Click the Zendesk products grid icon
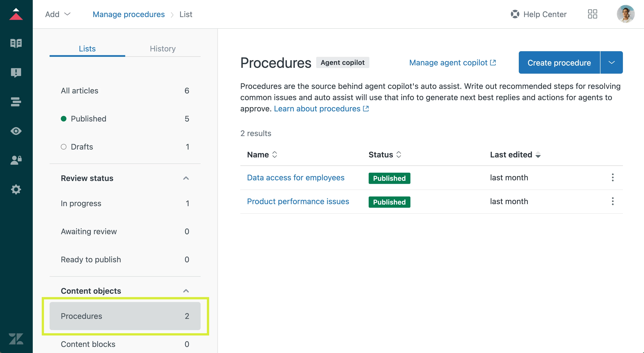Viewport: 644px width, 353px height. pos(592,14)
